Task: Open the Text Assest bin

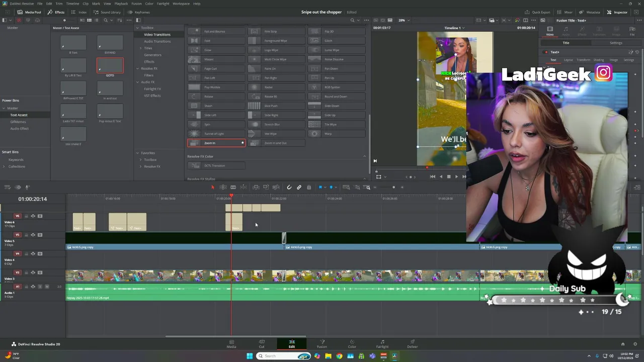Action: [19, 115]
